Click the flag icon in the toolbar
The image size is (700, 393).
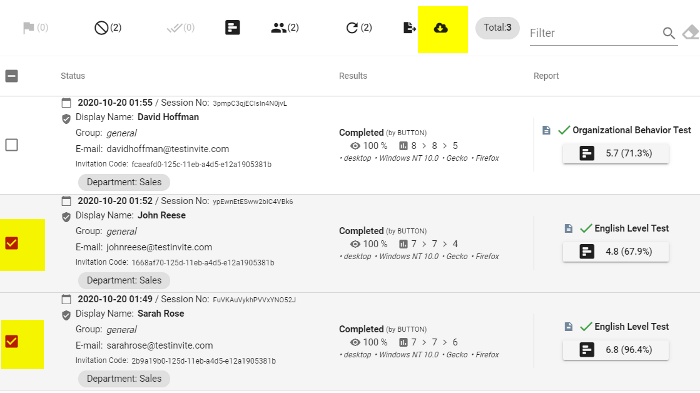(29, 28)
